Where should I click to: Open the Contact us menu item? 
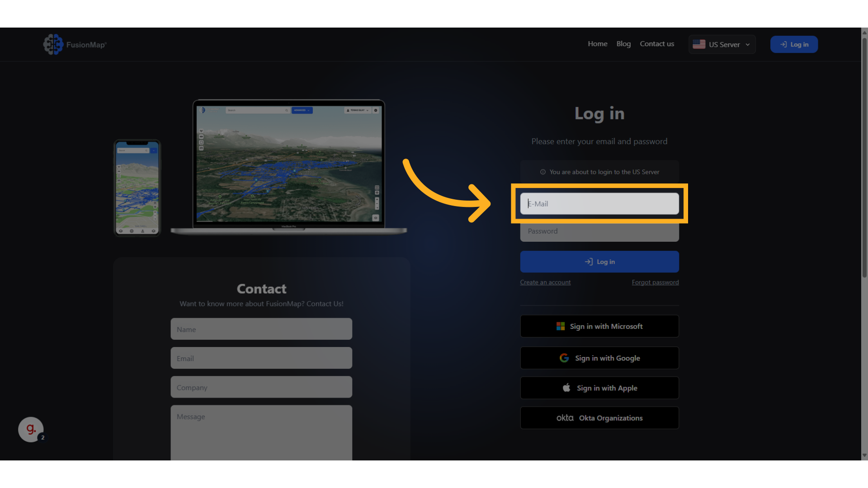657,44
